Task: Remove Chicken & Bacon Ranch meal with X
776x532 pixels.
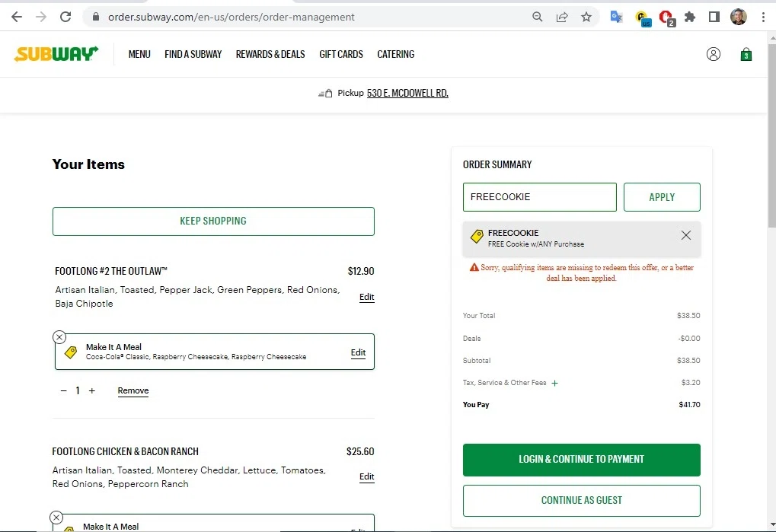Action: [x=56, y=518]
